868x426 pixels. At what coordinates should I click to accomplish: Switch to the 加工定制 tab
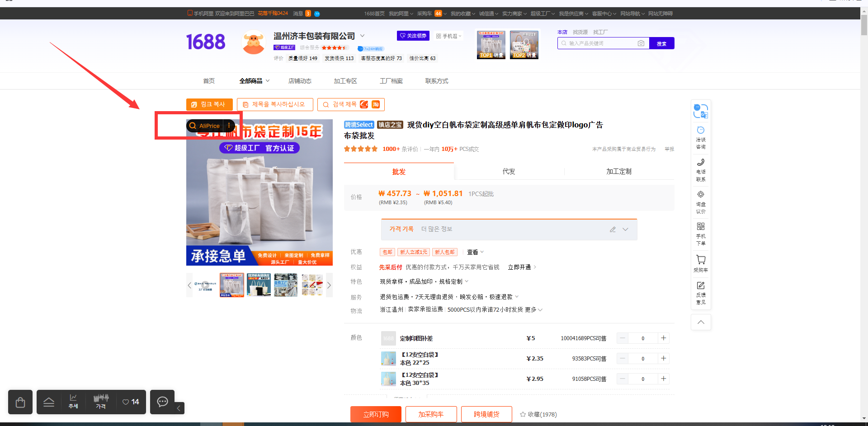[x=619, y=171]
